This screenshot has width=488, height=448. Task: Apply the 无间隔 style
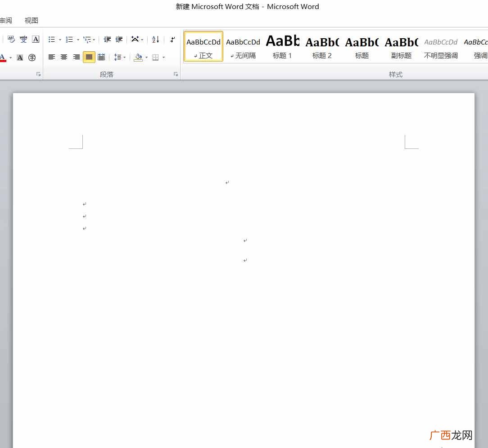point(243,47)
